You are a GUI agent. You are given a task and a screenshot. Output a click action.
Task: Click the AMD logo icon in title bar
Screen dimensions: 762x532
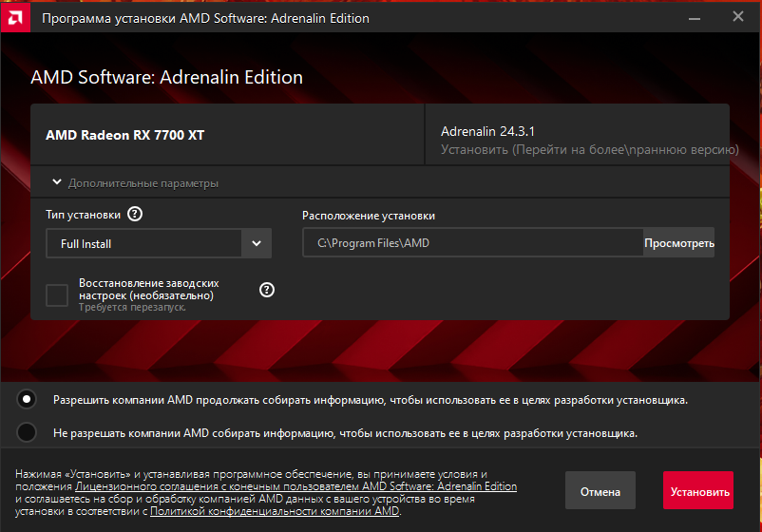point(15,17)
